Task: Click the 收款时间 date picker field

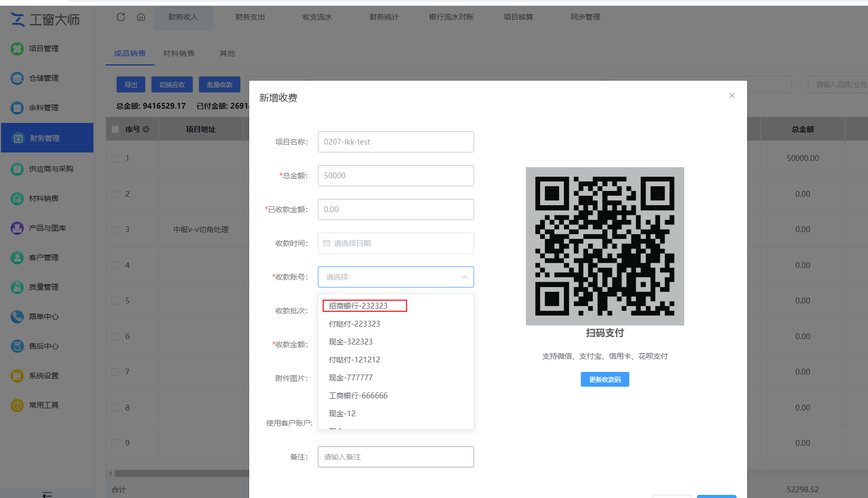Action: pyautogui.click(x=395, y=243)
